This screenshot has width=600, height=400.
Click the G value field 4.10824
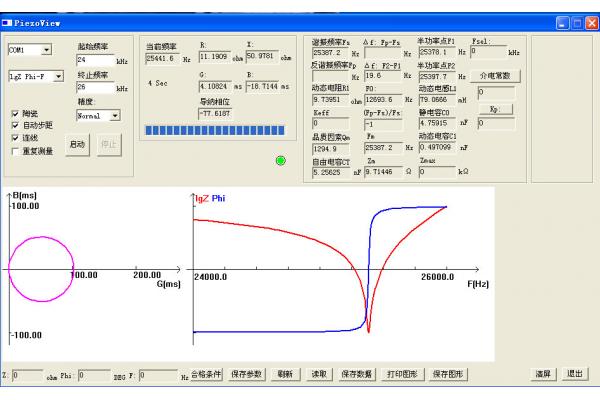pos(215,87)
